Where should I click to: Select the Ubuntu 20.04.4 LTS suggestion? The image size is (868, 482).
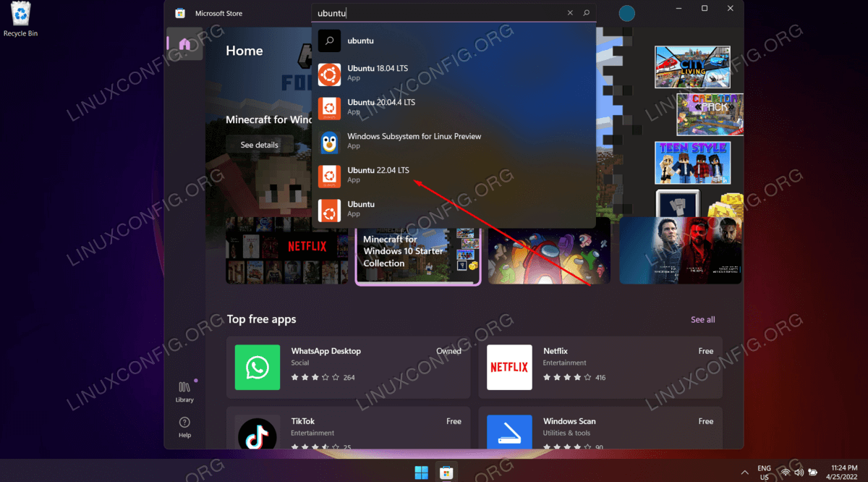click(x=454, y=108)
